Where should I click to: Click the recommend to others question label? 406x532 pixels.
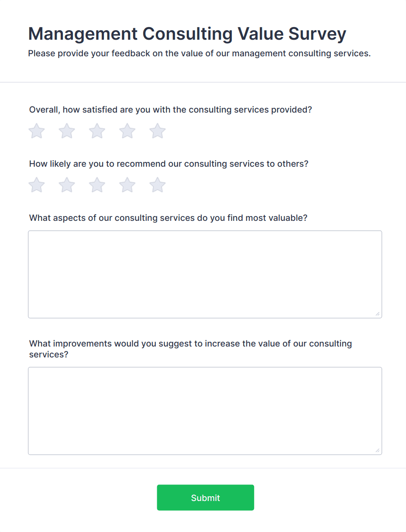coord(169,164)
